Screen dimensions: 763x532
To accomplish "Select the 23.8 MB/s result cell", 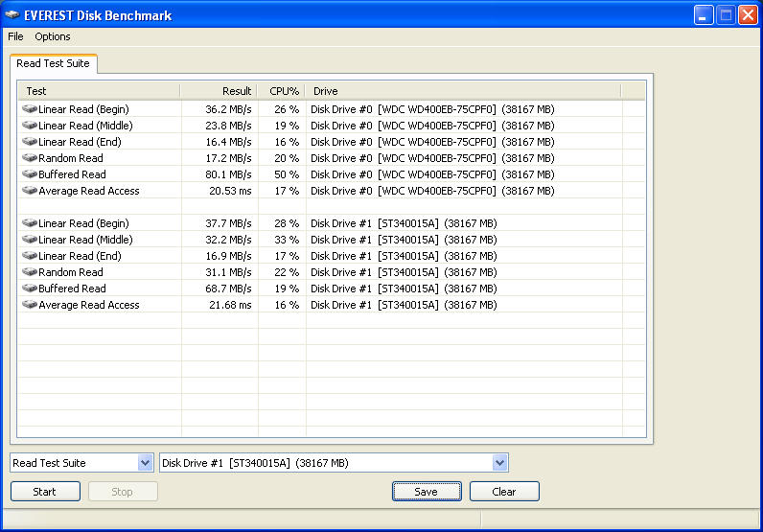I will [228, 126].
